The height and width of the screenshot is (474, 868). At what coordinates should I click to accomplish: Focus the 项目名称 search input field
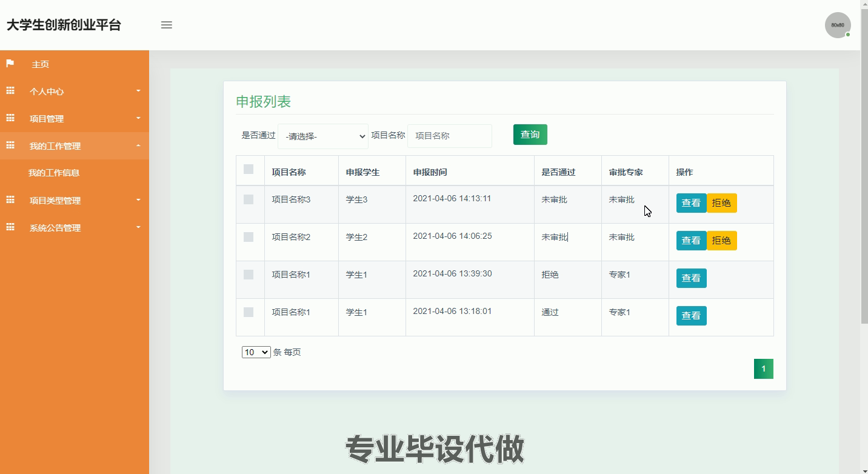450,136
